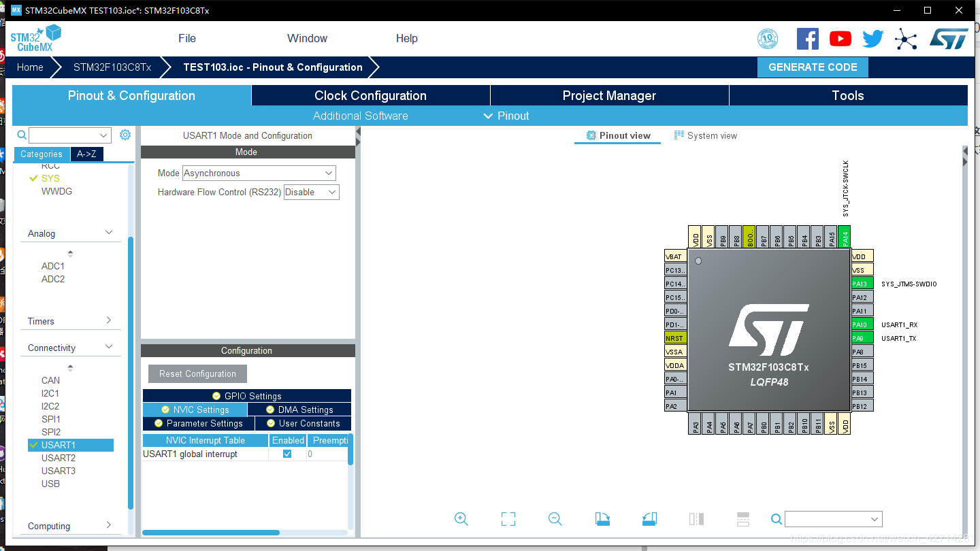Click the NRST pin
Image resolution: width=980 pixels, height=551 pixels.
click(675, 338)
